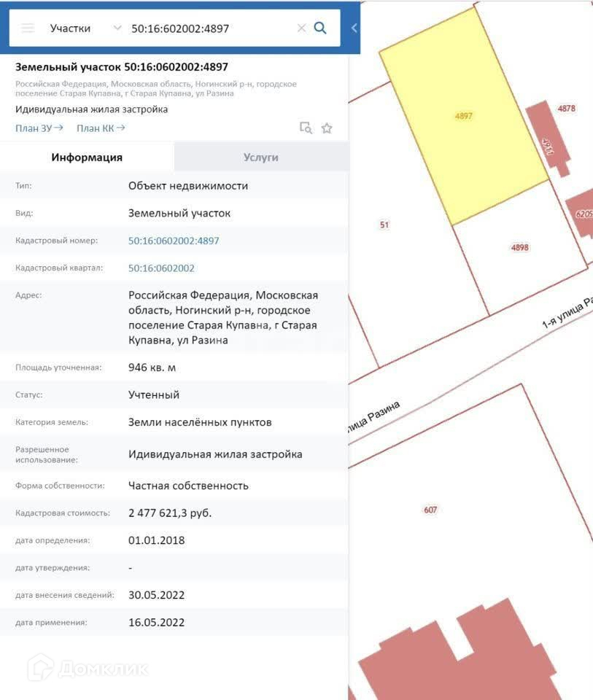Click the Домклик watermark logo

[88, 667]
